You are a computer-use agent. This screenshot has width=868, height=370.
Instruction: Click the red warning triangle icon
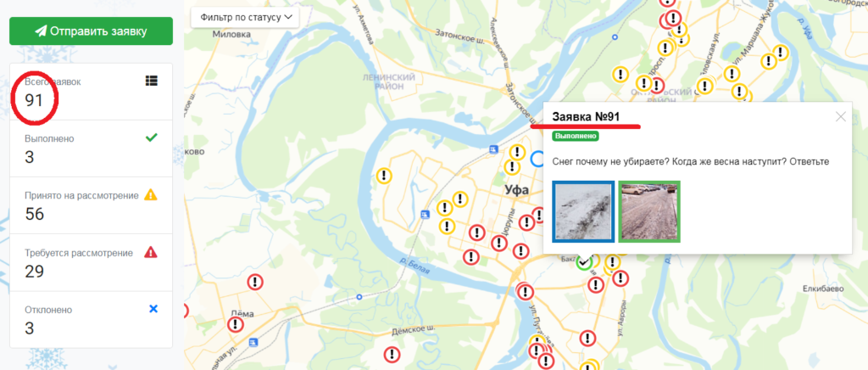click(151, 253)
